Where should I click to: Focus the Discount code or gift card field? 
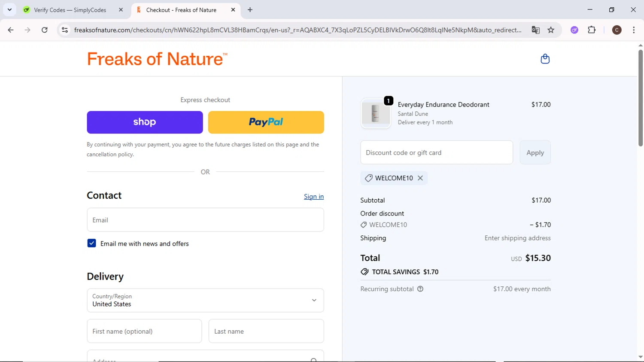(437, 152)
